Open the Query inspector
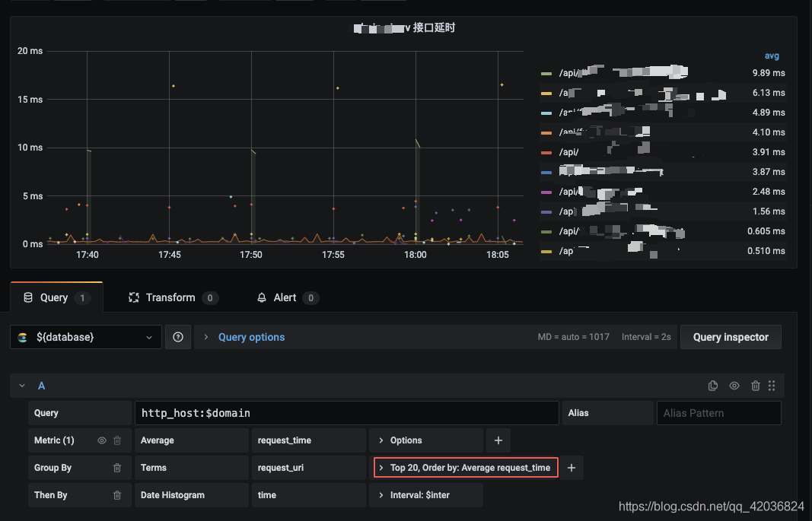Screen dimensions: 812x521 point(731,337)
